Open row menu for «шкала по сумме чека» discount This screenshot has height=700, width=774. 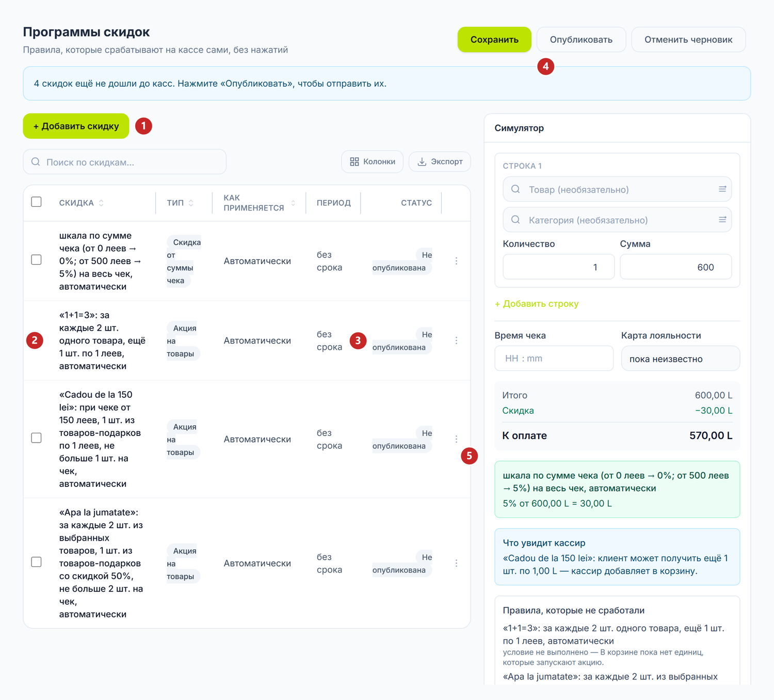456,261
